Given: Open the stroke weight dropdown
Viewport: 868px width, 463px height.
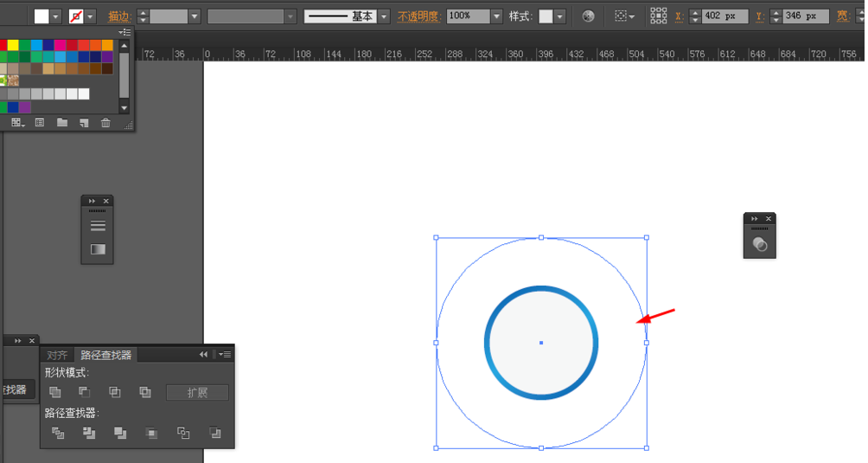Looking at the screenshot, I should pos(194,16).
